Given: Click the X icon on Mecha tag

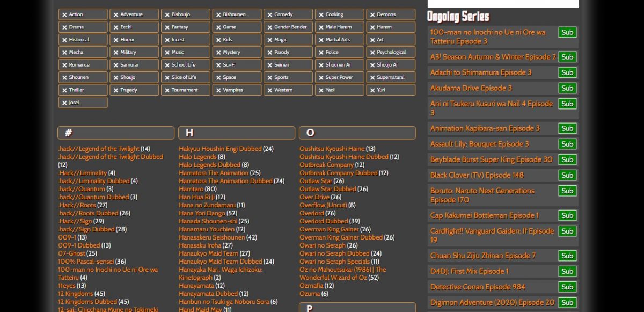Looking at the screenshot, I should click(64, 53).
